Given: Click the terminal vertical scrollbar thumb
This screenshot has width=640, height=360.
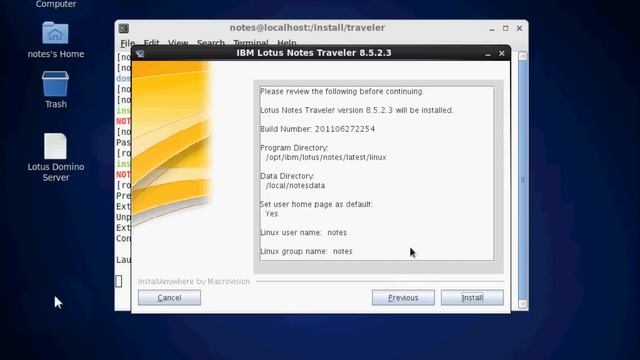Looking at the screenshot, I should pyautogui.click(x=523, y=180).
